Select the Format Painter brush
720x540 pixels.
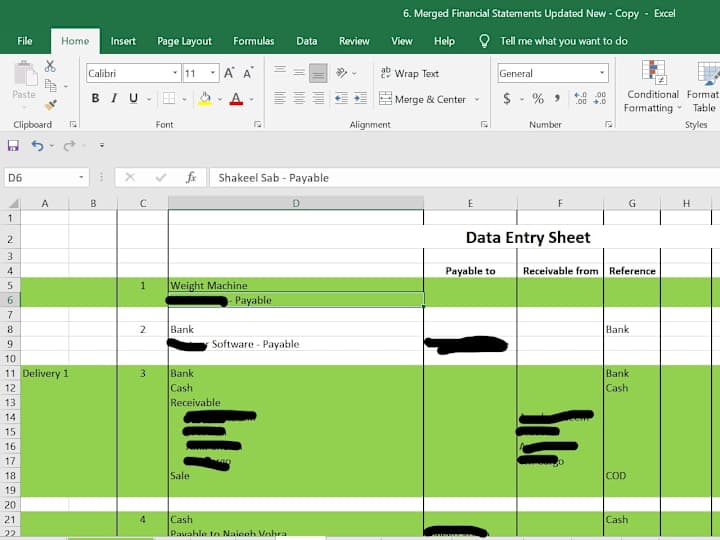tap(51, 105)
